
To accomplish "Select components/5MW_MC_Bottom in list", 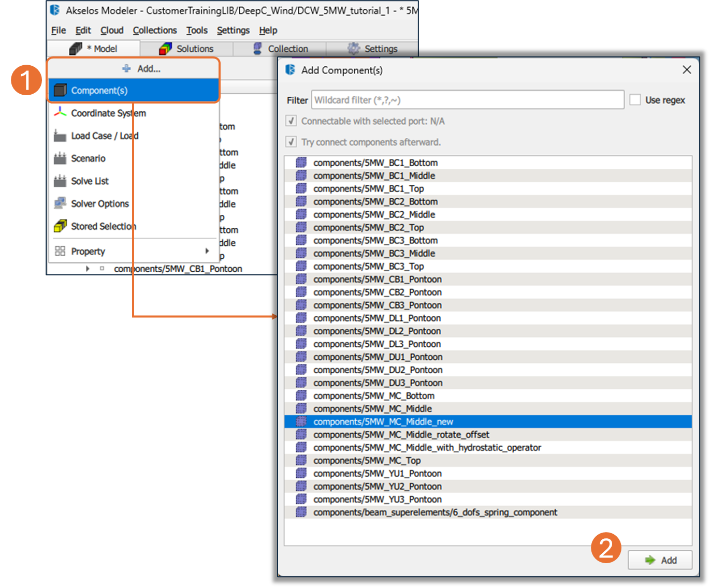I will 488,395.
